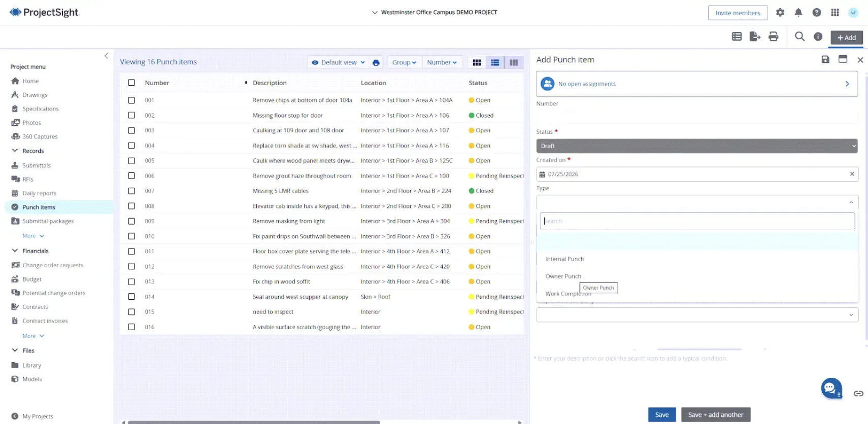The height and width of the screenshot is (424, 868).
Task: Open search with the magnifier icon
Action: [799, 37]
